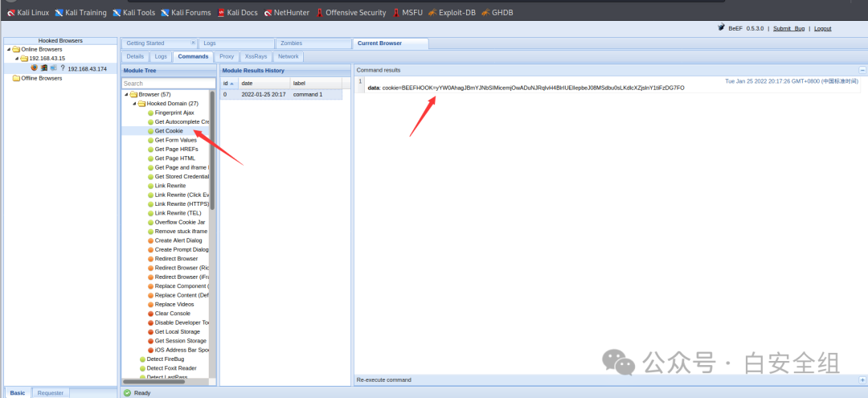Open the Network sub-tab
Screen dimensions: 868x398
(289, 56)
